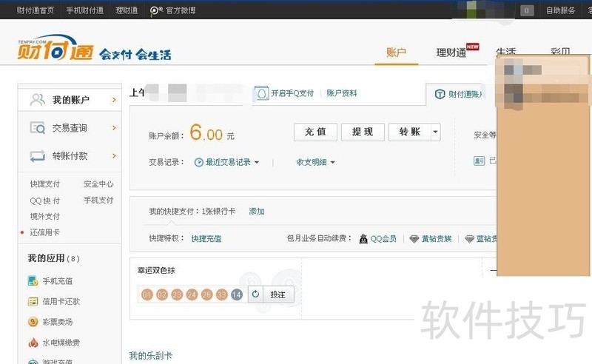Click account balance 6.00 元

pyautogui.click(x=212, y=132)
